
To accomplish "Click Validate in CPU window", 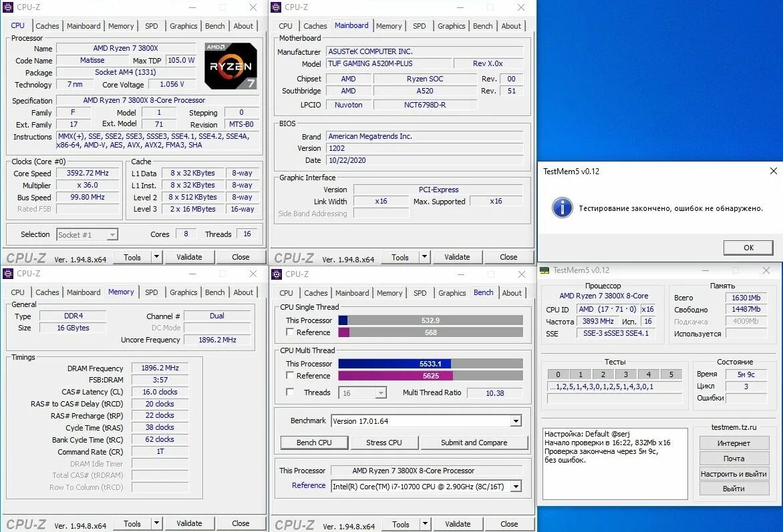I will click(189, 257).
